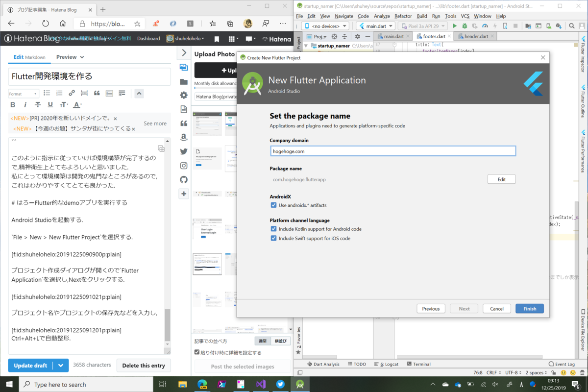Open the Refactor menu in Android Studio
Screen dimensions: 588x392
coord(403,16)
